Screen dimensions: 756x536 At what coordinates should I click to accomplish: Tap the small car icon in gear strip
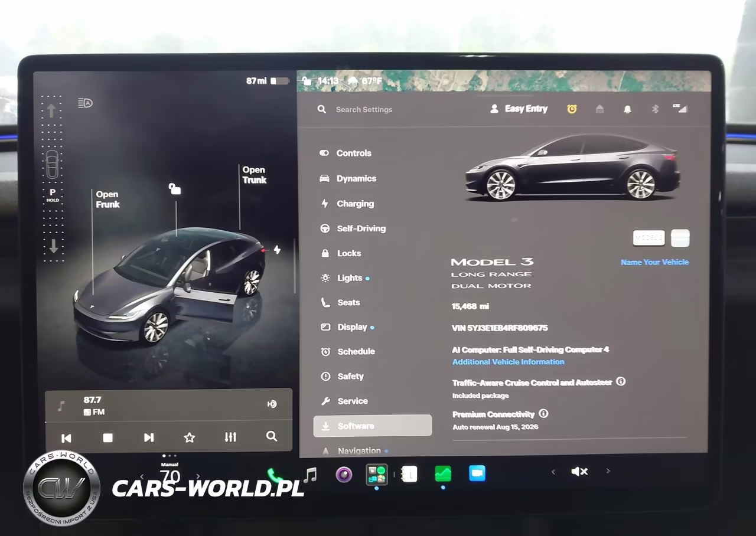pos(53,164)
